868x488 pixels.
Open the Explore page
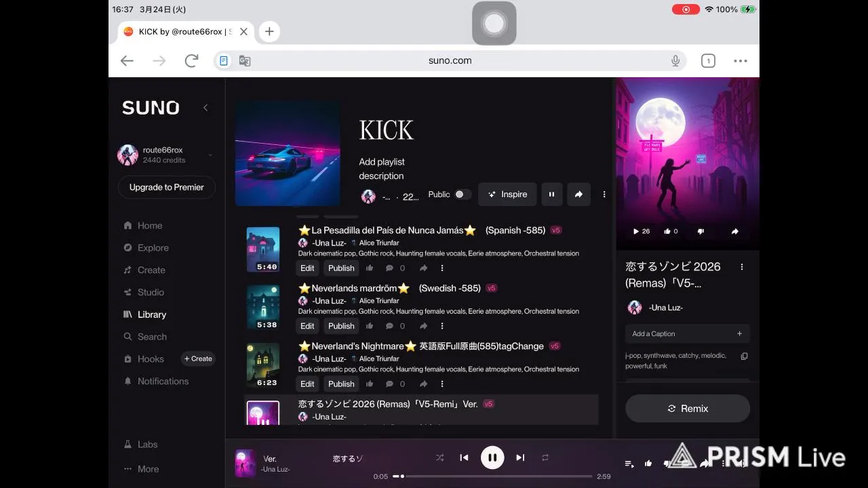point(146,248)
